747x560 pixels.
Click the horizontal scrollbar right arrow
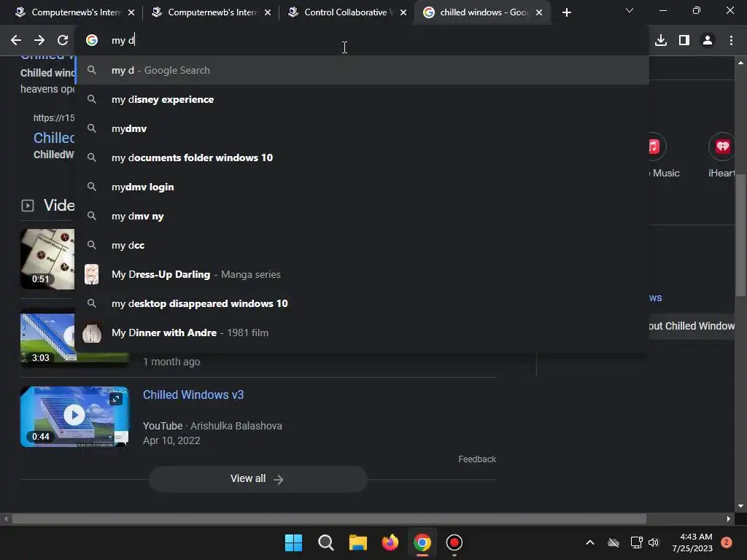(729, 518)
